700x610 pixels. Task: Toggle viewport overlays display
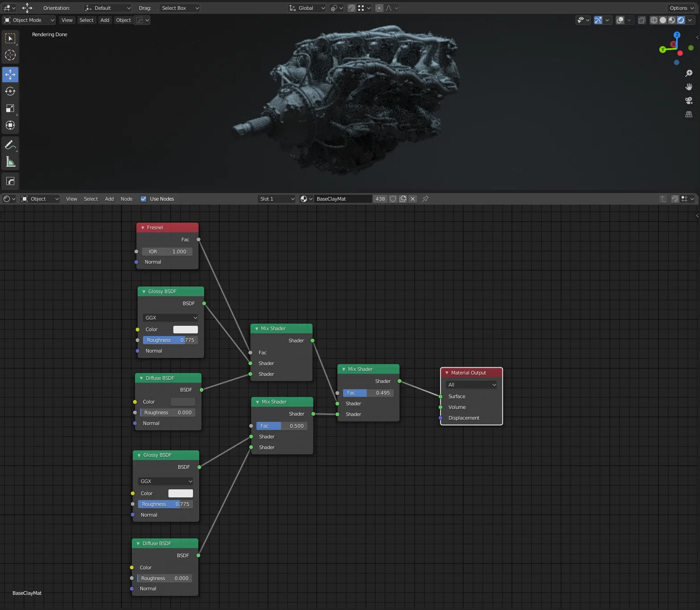[x=620, y=20]
